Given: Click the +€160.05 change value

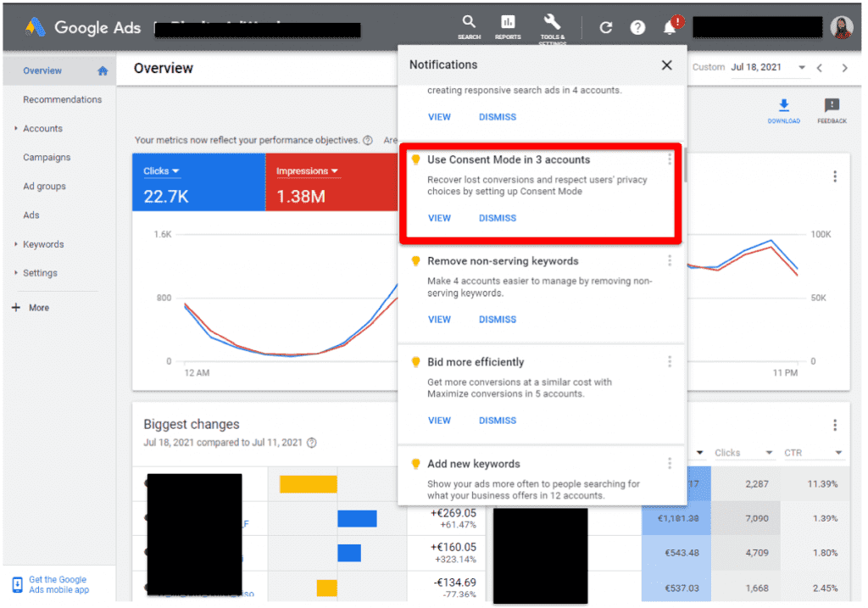Looking at the screenshot, I should coord(453,547).
